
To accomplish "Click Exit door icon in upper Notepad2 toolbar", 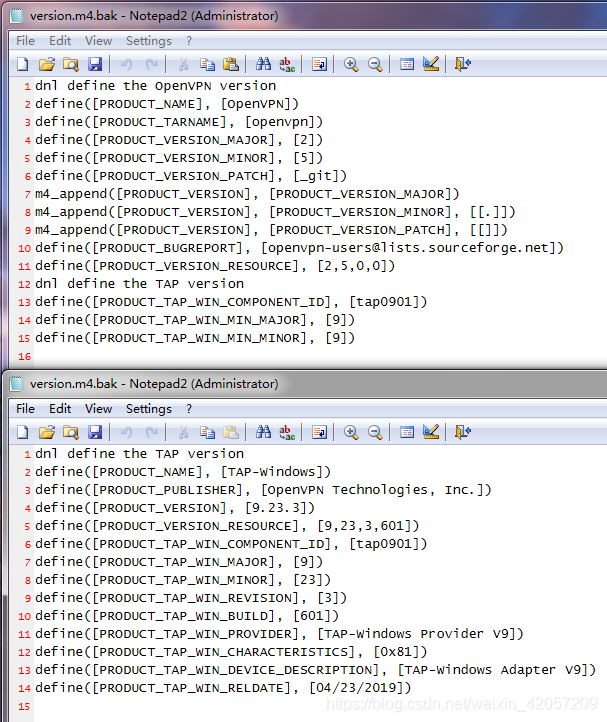I will click(x=463, y=64).
